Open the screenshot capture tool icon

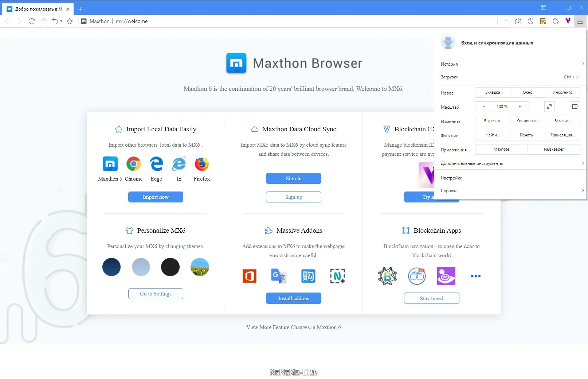tap(506, 21)
